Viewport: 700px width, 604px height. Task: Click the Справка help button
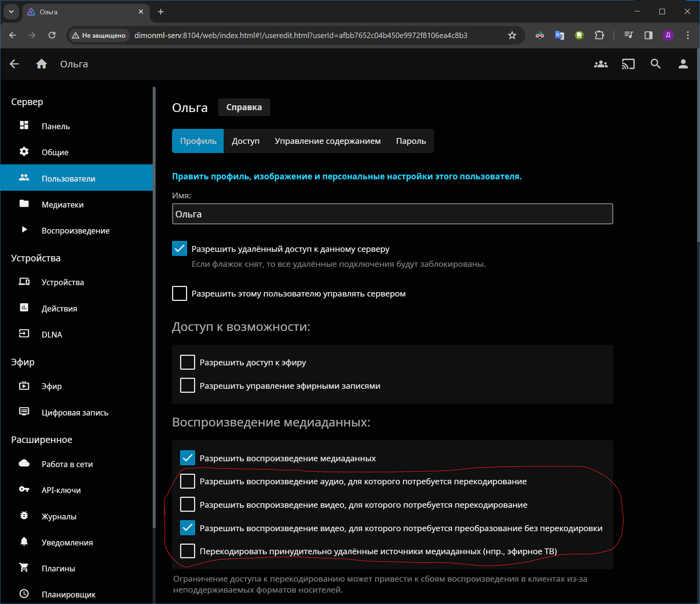[x=244, y=107]
